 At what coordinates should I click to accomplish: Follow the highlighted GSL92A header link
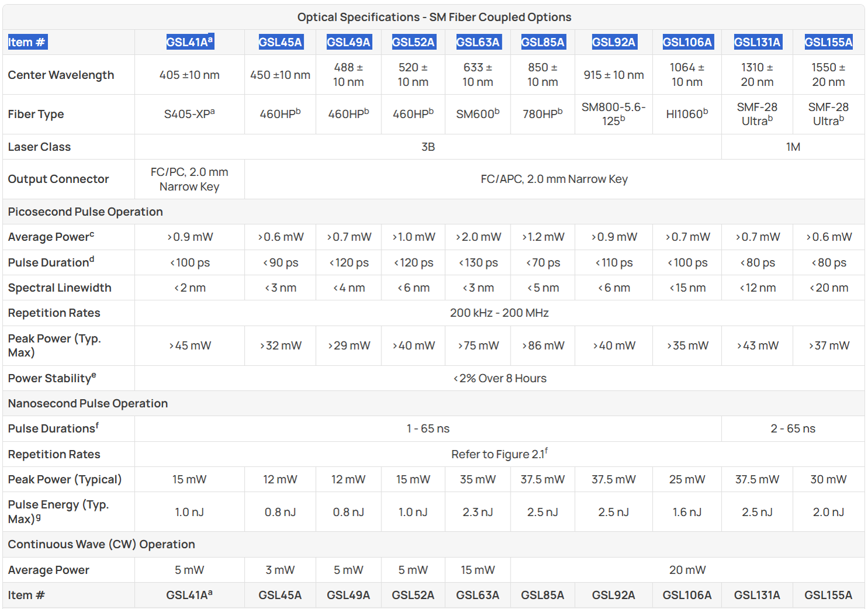tap(613, 42)
